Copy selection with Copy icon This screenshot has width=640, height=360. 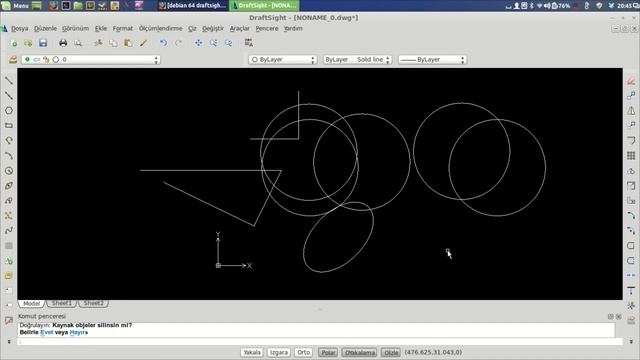(113, 43)
